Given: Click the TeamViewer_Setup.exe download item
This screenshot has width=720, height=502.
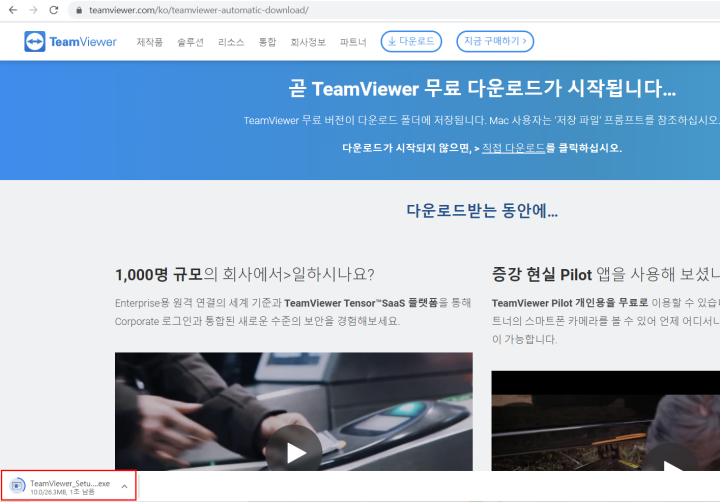Looking at the screenshot, I should tap(69, 486).
